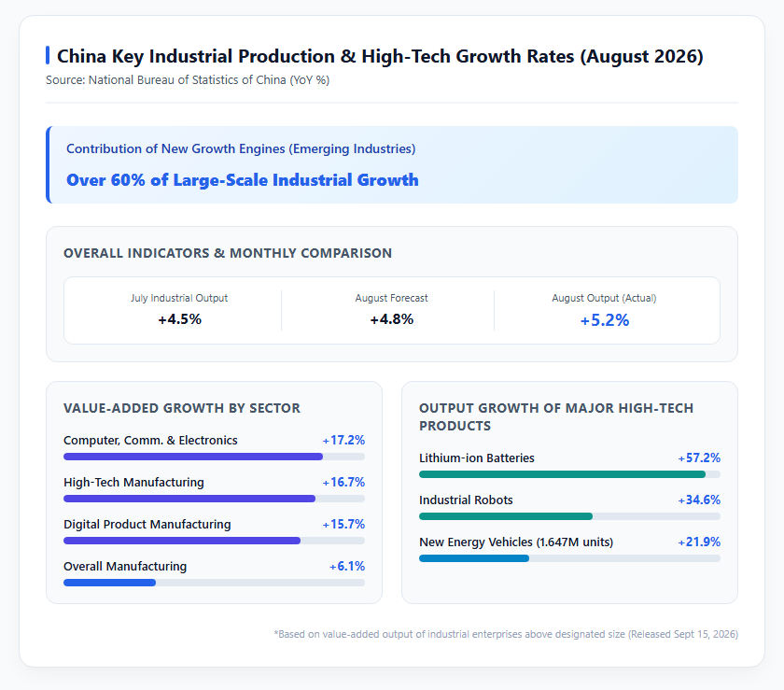Select the +15.7% growth value
The height and width of the screenshot is (690, 784).
[343, 525]
